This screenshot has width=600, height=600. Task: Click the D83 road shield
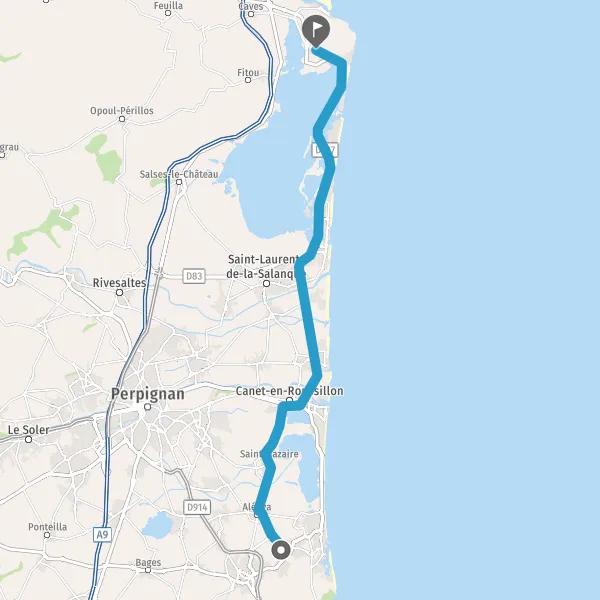point(194,276)
